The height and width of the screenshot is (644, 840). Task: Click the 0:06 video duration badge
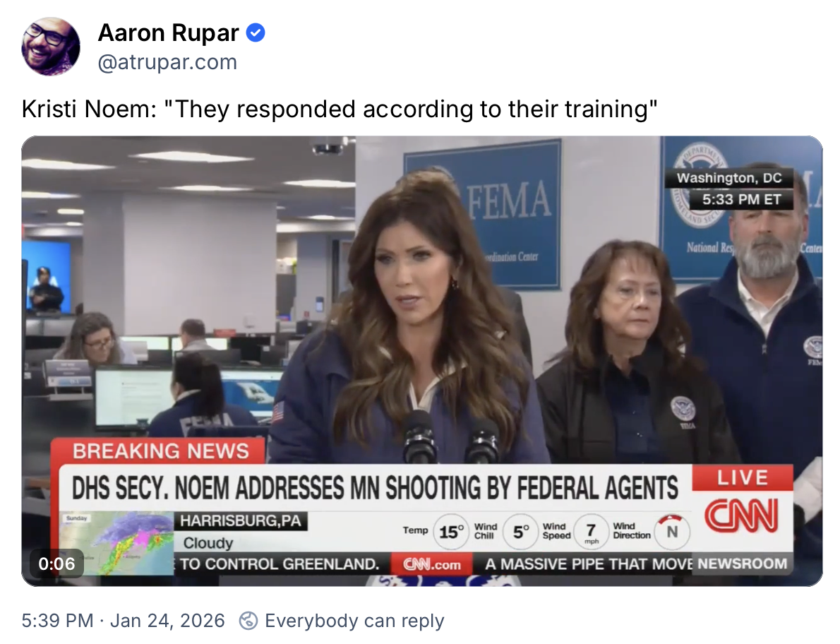[x=56, y=563]
